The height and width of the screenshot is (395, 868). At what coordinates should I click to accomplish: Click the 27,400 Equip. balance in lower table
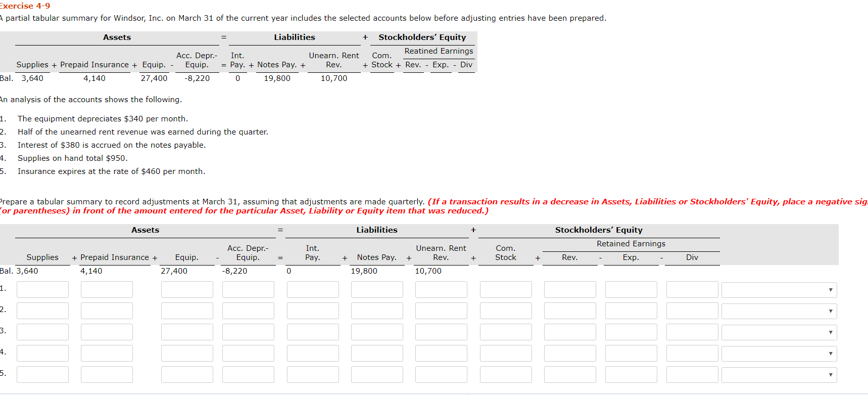(174, 271)
